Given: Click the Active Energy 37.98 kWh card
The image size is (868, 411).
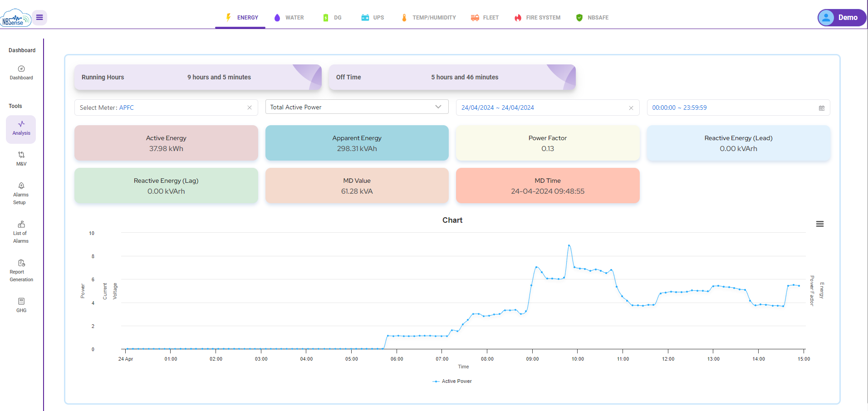Looking at the screenshot, I should (x=166, y=143).
